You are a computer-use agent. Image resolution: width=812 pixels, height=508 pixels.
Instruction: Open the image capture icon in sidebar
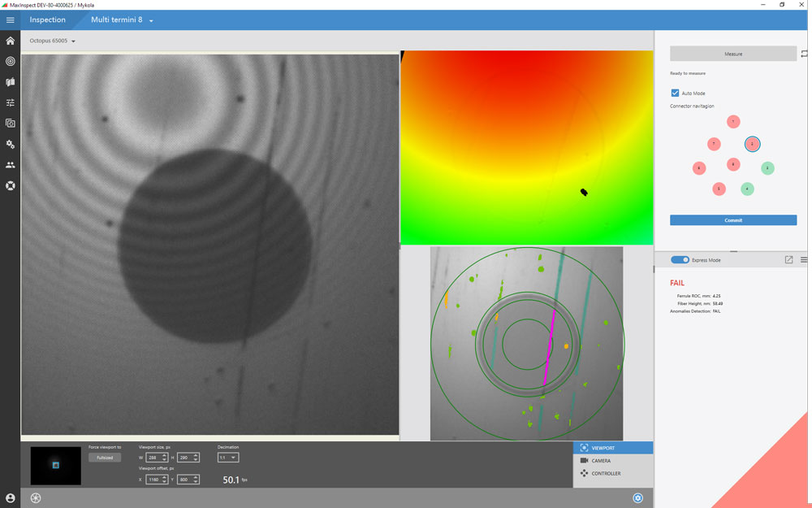click(x=10, y=123)
